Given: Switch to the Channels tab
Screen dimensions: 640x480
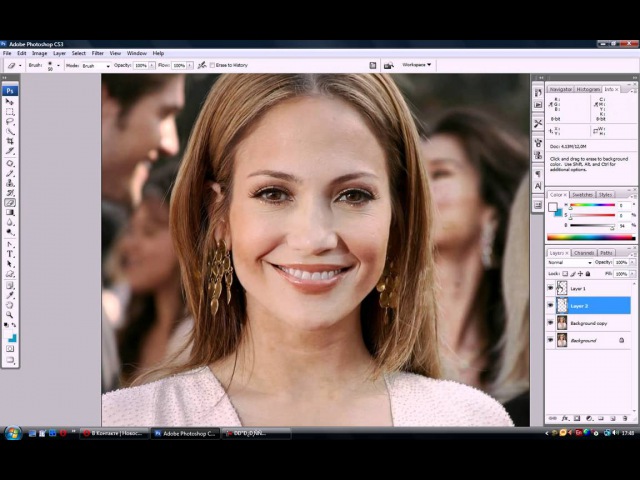Looking at the screenshot, I should pos(584,253).
